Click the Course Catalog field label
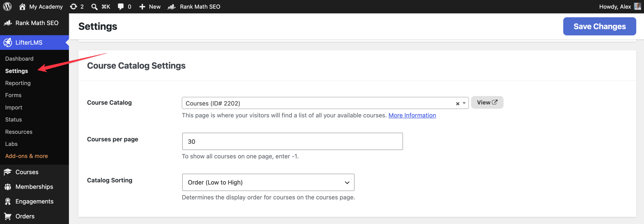644x224 pixels. pyautogui.click(x=109, y=102)
